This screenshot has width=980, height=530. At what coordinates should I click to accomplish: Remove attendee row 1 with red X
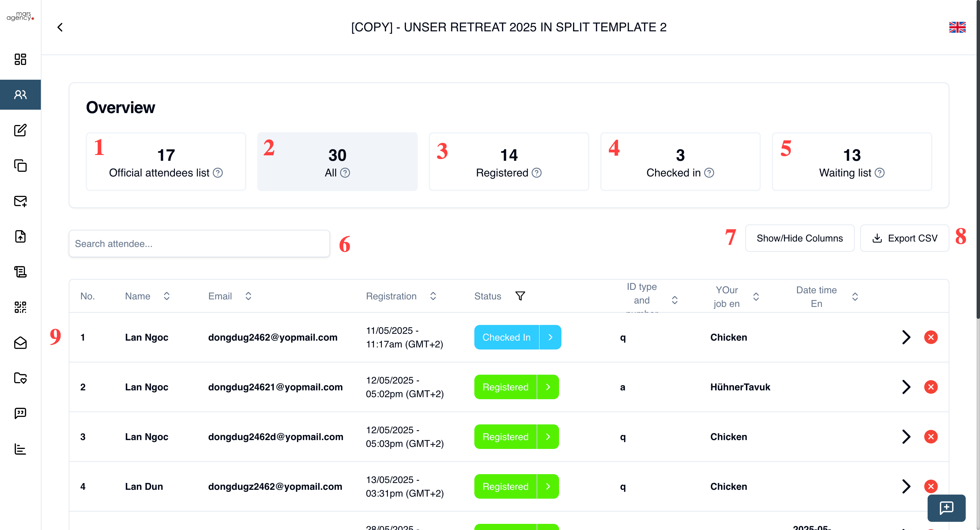coord(931,337)
